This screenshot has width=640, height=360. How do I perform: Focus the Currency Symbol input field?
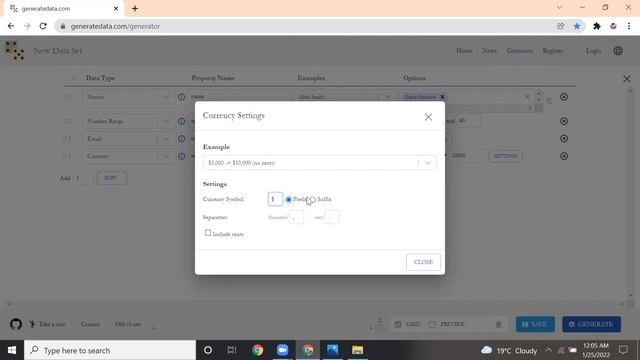point(275,199)
